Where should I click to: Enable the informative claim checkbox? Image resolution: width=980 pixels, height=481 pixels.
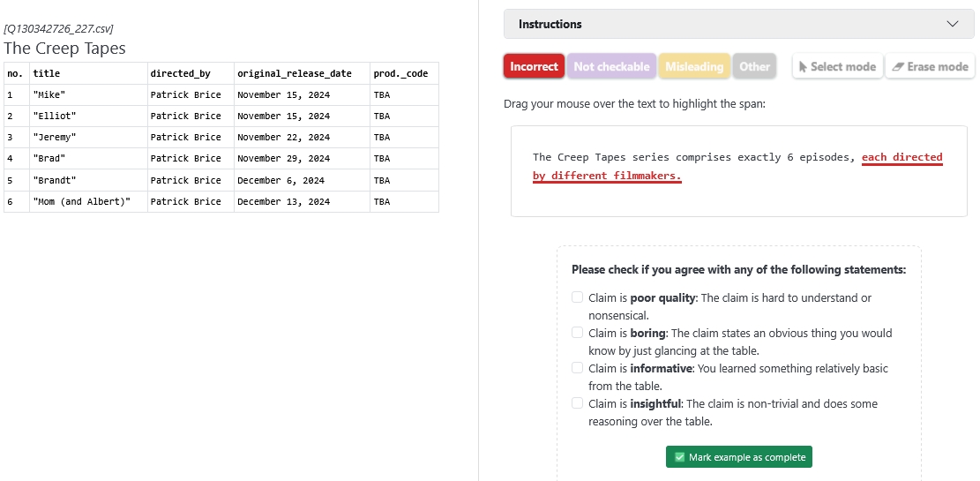click(578, 368)
